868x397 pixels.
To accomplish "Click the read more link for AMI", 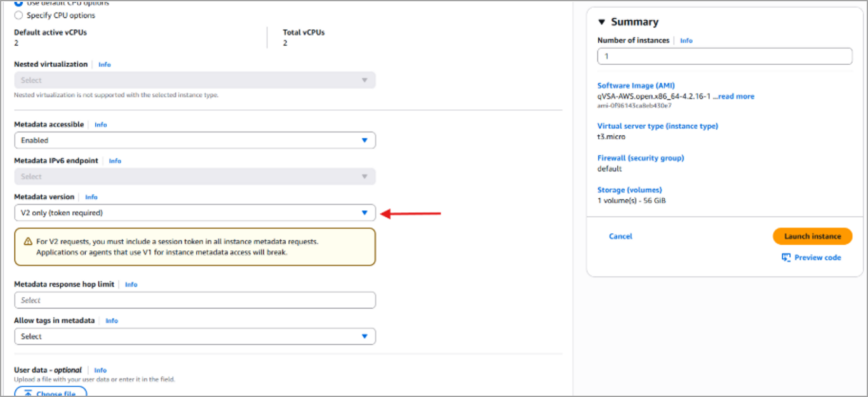I will point(737,97).
